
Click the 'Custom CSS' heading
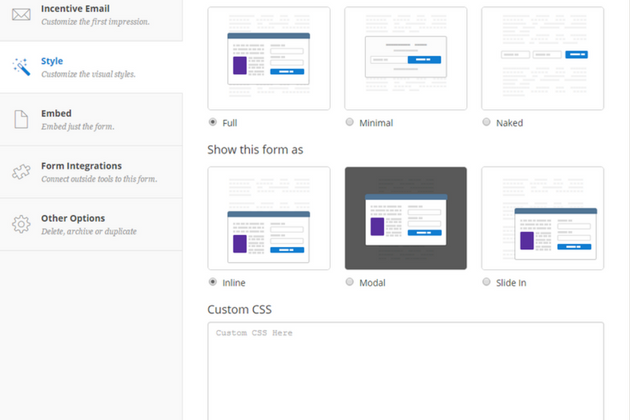(239, 309)
